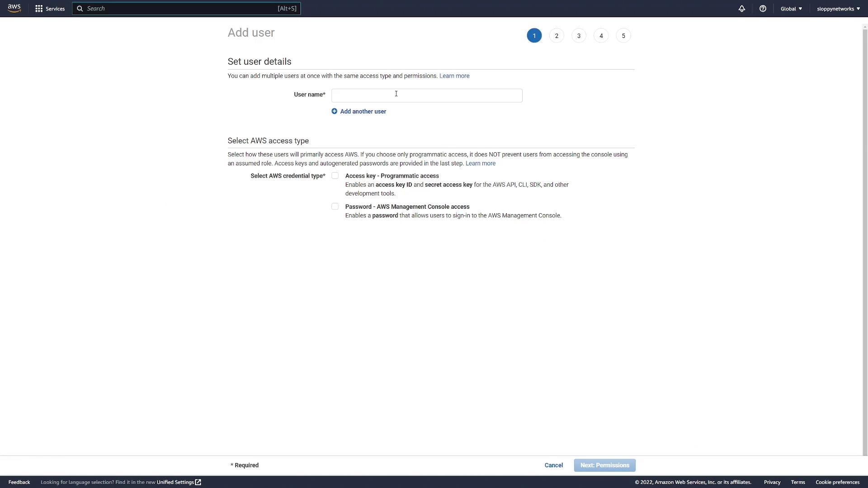Expand the Global region dropdown
The width and height of the screenshot is (868, 488).
click(791, 9)
